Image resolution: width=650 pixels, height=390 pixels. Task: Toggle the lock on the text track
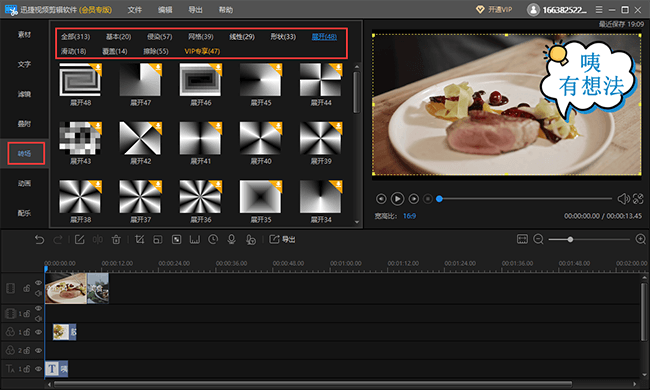pyautogui.click(x=27, y=368)
